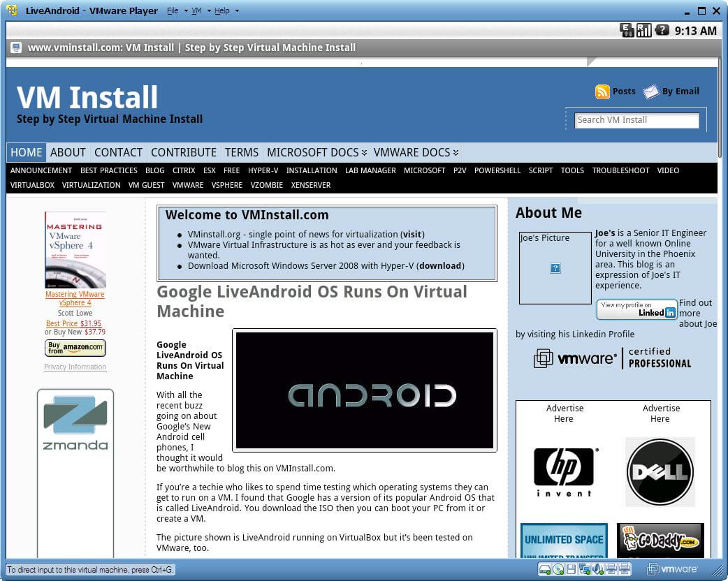Click the 'visit' link for VMinstall.org
Screen dimensions: 728x581
point(412,235)
